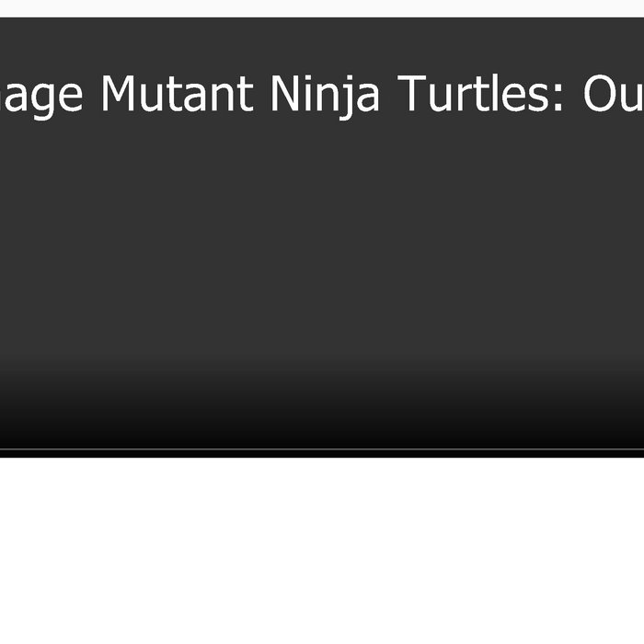
Task: Click the letter O in 'Ou'
Action: (601, 94)
